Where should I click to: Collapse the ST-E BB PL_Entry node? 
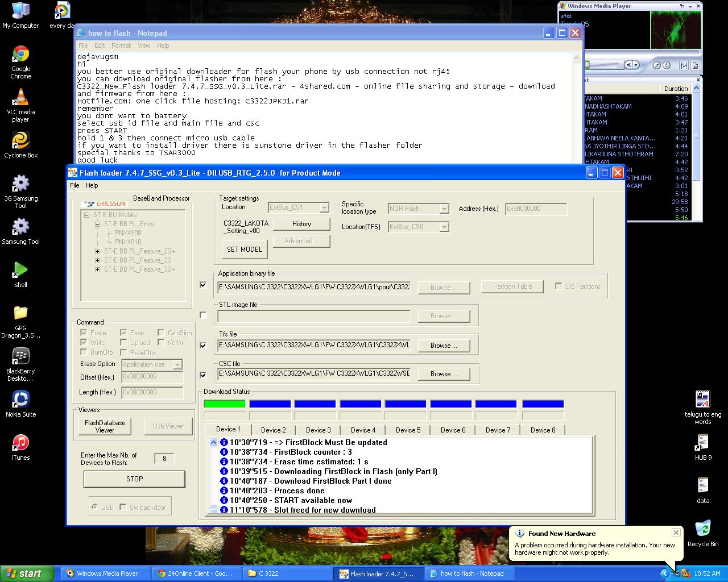tap(97, 224)
